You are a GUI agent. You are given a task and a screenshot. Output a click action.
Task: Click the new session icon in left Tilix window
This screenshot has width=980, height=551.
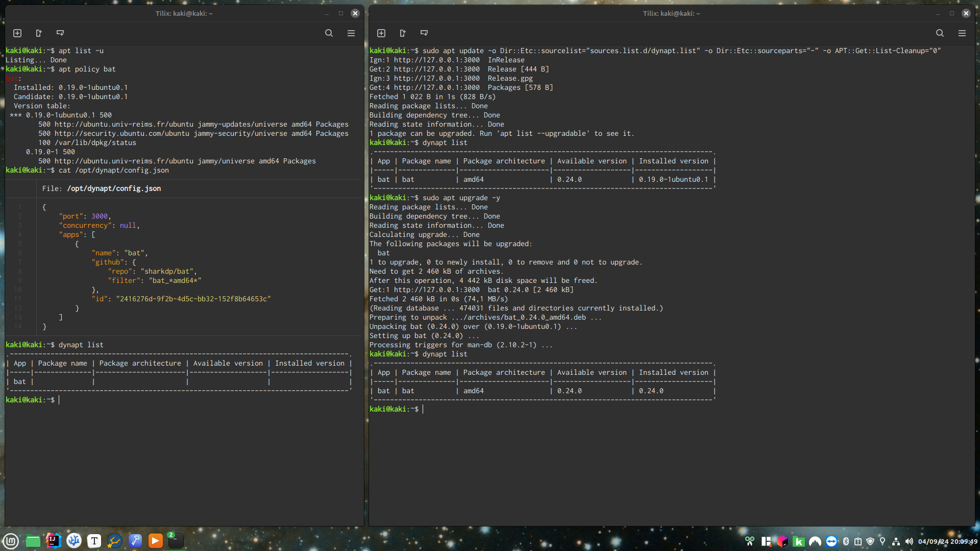point(17,33)
